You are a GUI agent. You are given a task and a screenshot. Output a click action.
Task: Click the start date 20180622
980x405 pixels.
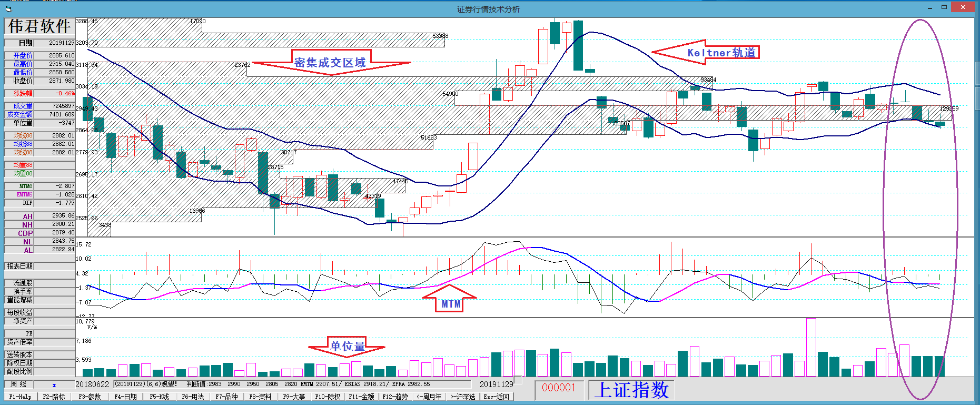(92, 384)
